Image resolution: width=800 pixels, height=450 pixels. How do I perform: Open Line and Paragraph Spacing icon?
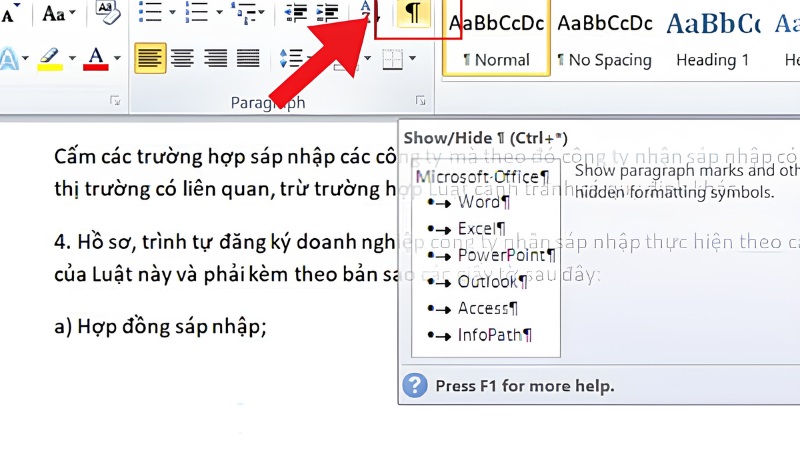point(291,58)
